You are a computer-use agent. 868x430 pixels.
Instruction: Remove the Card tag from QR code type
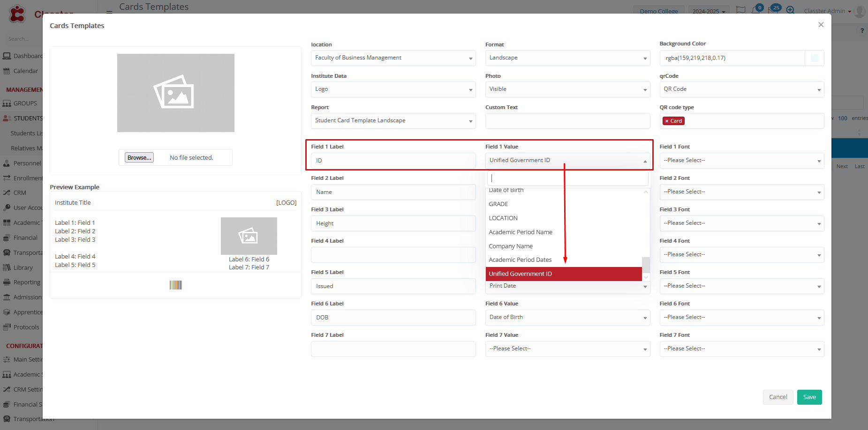[667, 121]
